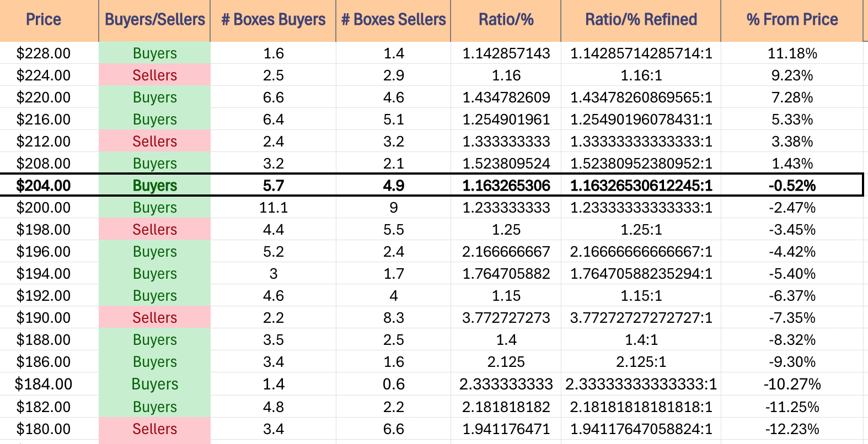The width and height of the screenshot is (868, 444).
Task: Select the 11.18% cell
Action: pyautogui.click(x=792, y=53)
